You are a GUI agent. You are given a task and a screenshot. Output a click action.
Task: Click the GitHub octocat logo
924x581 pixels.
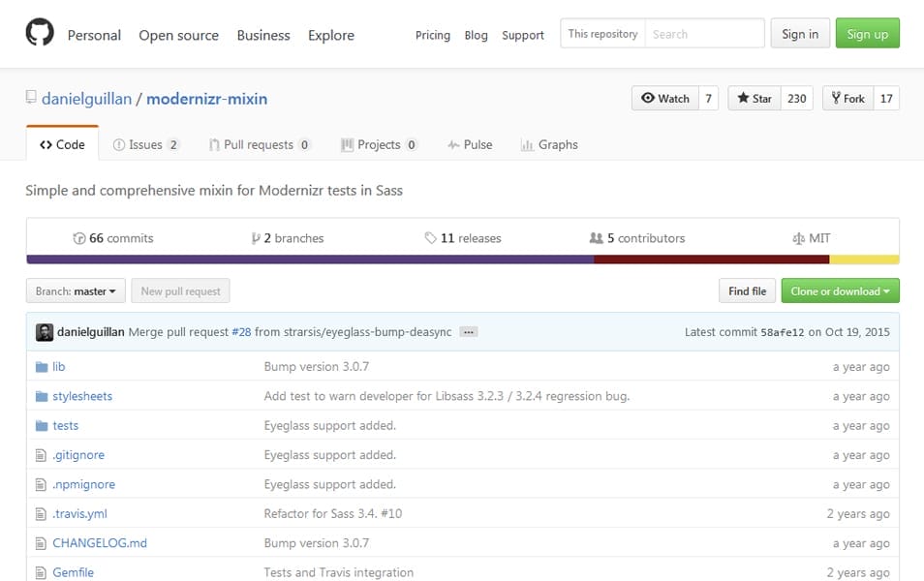coord(38,31)
